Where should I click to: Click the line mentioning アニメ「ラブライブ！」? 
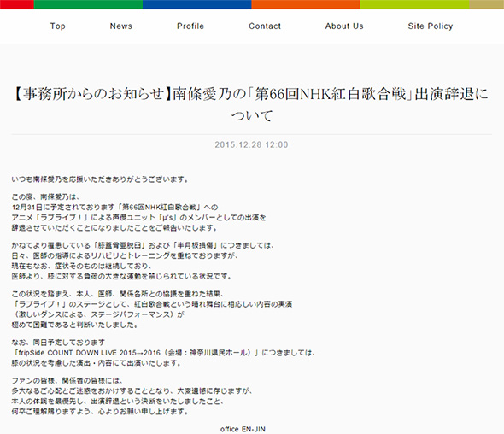pyautogui.click(x=139, y=217)
